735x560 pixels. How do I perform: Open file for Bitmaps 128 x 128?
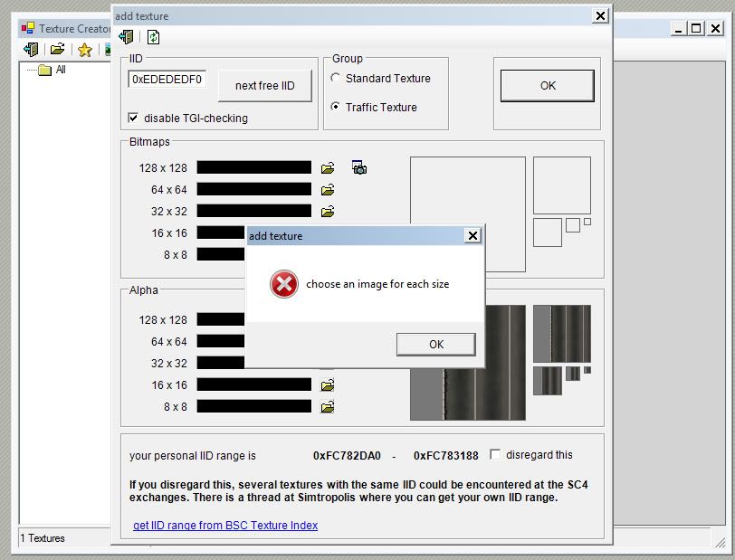tap(328, 167)
